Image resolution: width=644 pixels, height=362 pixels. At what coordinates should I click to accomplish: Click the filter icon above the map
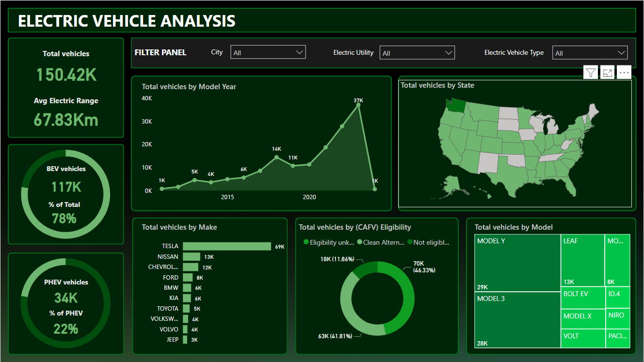pos(590,73)
